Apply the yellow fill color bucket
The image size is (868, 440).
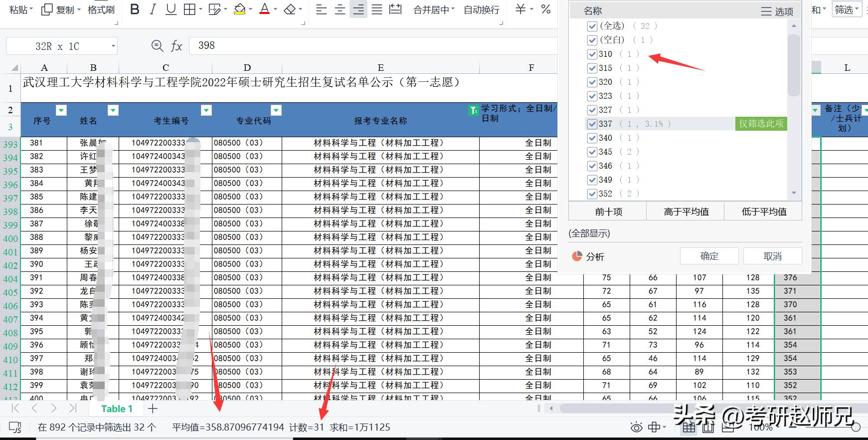[x=240, y=9]
